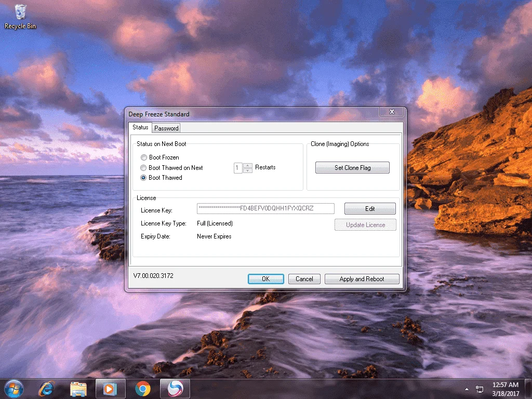Screen dimensions: 532x399
Task: Increase the Restarts count with up arrow
Action: pyautogui.click(x=248, y=165)
